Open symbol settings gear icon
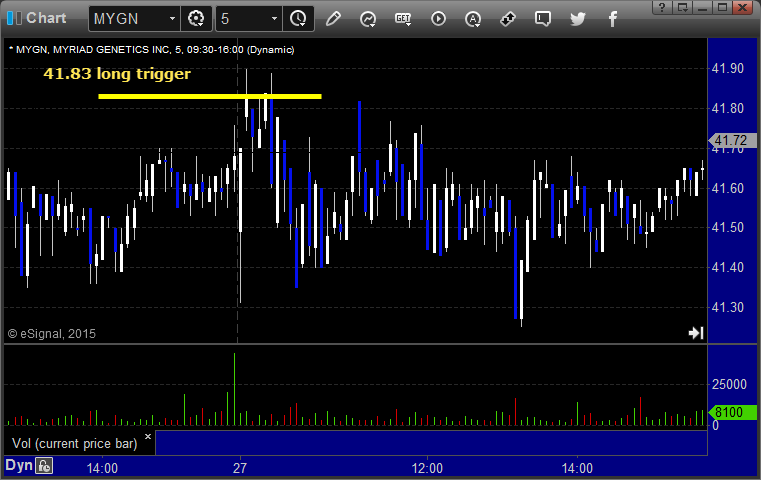Image resolution: width=761 pixels, height=480 pixels. (196, 19)
